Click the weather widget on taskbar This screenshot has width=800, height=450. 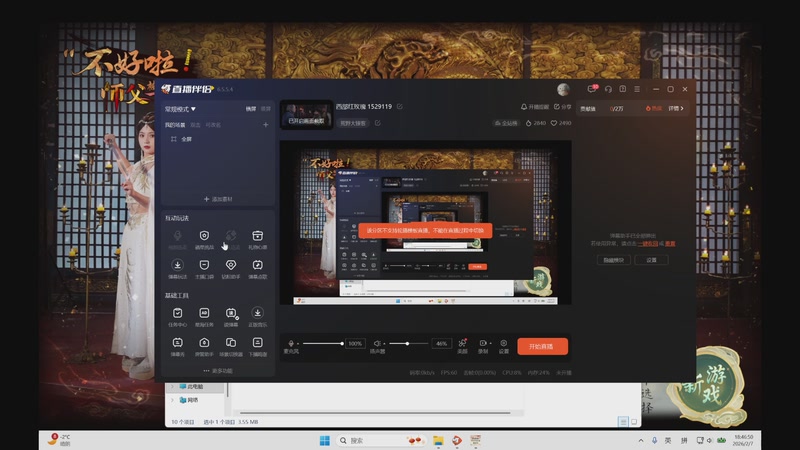[59, 440]
